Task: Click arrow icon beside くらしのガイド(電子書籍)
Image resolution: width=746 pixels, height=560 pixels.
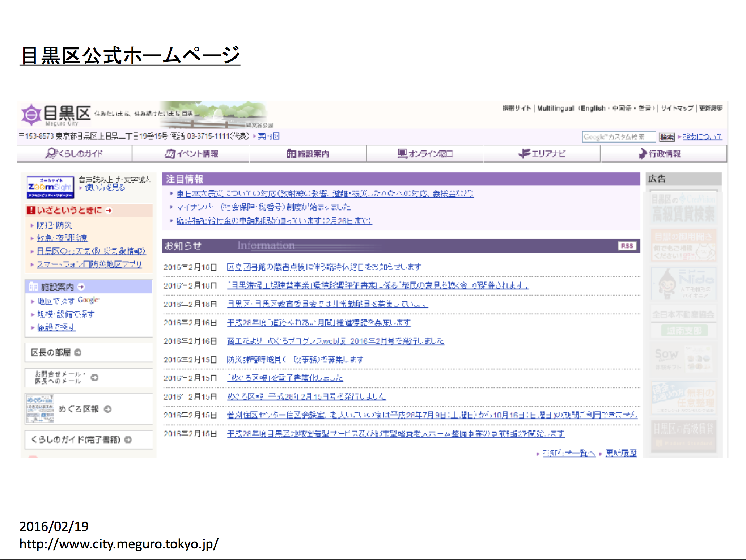Action: [128, 440]
